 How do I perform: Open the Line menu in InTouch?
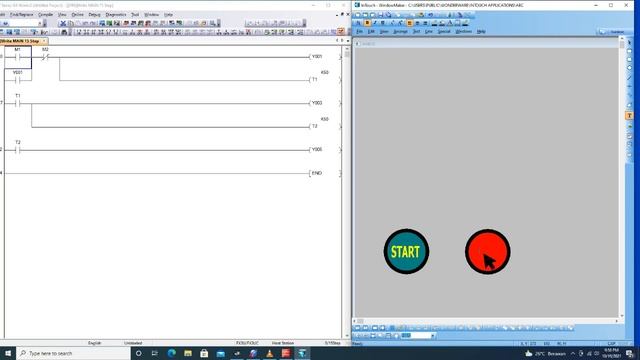429,31
